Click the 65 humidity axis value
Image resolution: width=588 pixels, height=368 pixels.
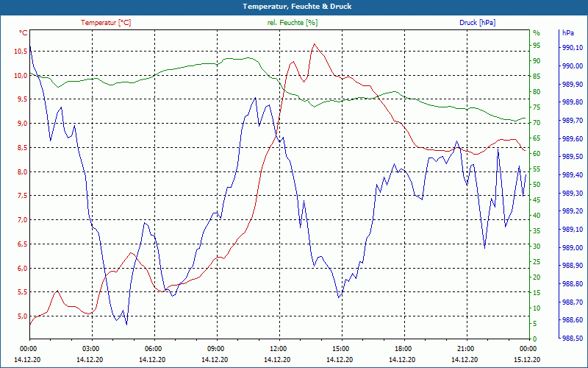coord(537,138)
